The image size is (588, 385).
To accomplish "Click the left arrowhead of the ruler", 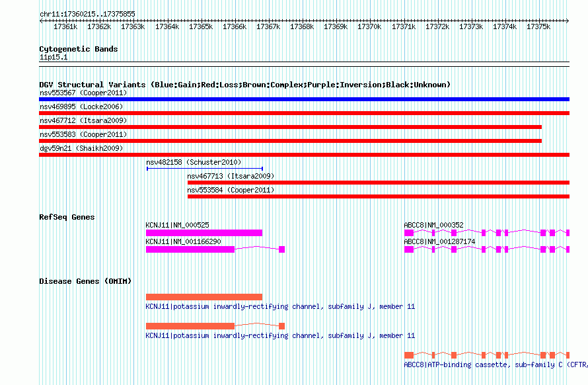I will 41,21.
